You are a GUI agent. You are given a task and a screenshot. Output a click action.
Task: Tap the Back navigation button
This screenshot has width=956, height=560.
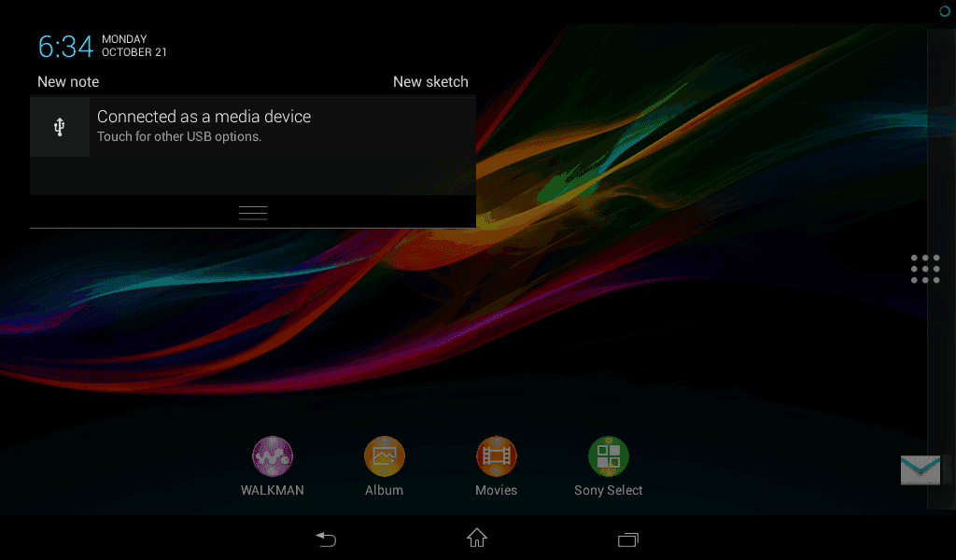point(326,539)
